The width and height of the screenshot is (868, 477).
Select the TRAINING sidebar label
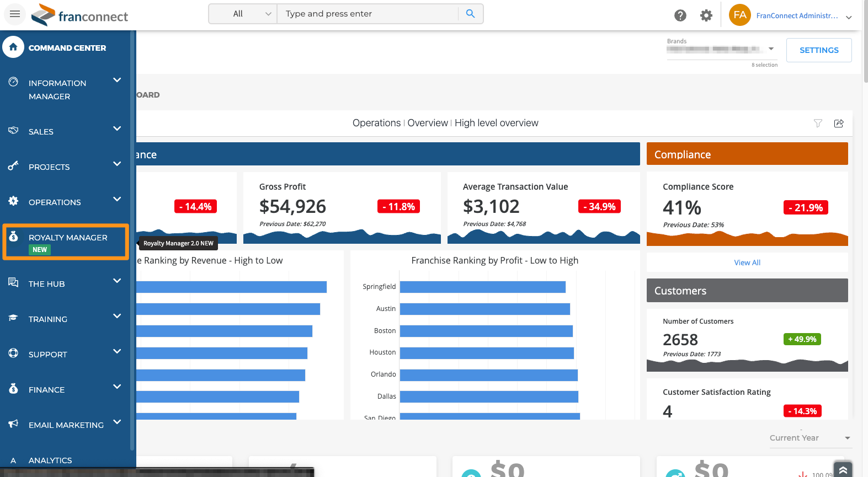(48, 319)
